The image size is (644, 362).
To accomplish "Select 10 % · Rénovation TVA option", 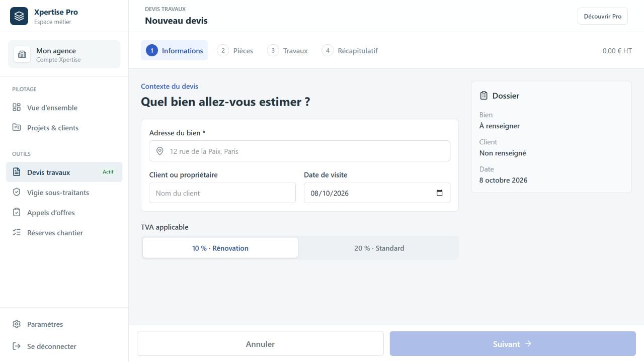I will tap(220, 248).
